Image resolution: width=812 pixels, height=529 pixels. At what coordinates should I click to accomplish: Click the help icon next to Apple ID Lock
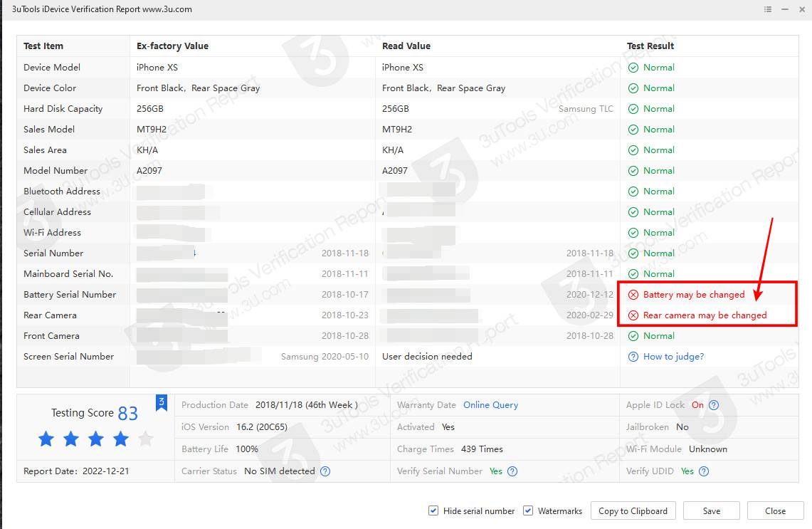pyautogui.click(x=714, y=405)
